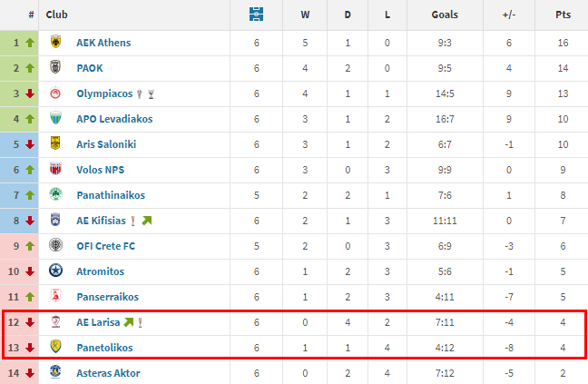Sort by the Goals column header
Viewport: 588px width, 384px height.
(445, 15)
